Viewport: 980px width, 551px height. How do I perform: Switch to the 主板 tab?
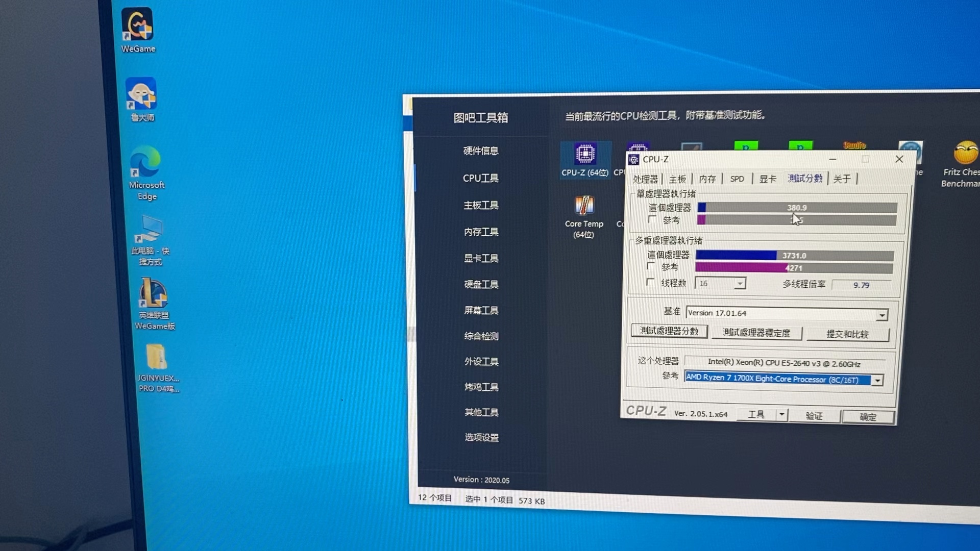pyautogui.click(x=677, y=179)
